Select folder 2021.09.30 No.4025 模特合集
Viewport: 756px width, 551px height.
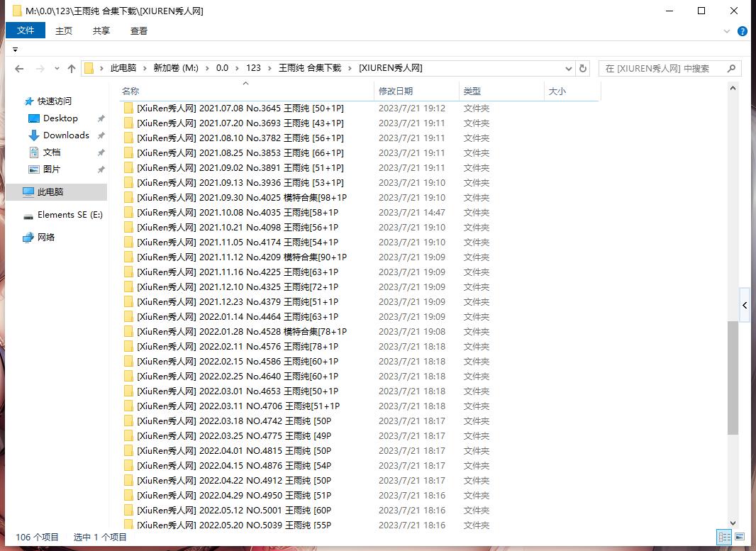pos(242,198)
